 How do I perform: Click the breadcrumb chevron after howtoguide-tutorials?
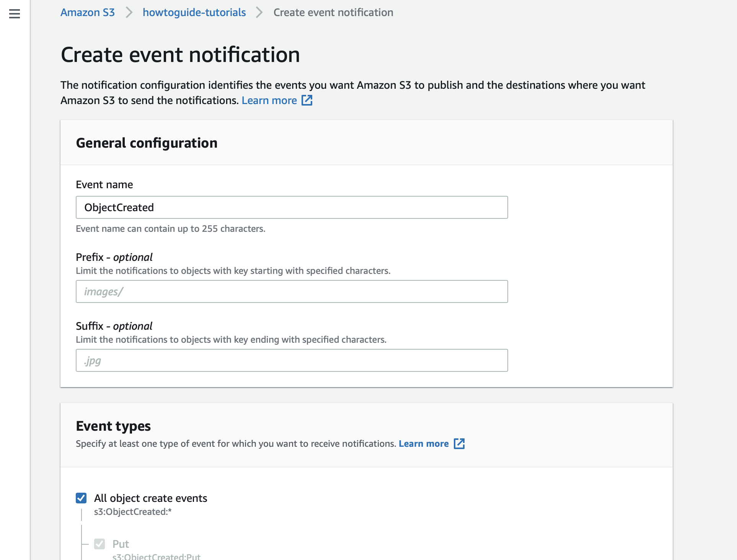[260, 12]
